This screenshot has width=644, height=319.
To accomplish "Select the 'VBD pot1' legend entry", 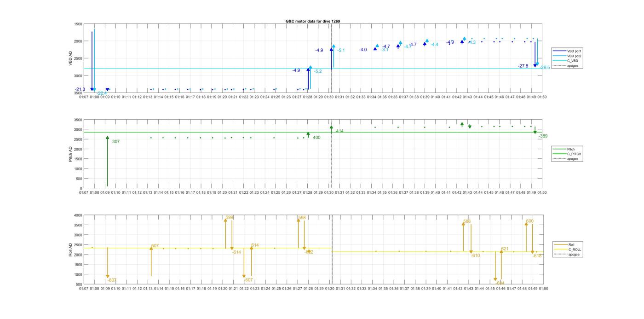I will coord(567,51).
